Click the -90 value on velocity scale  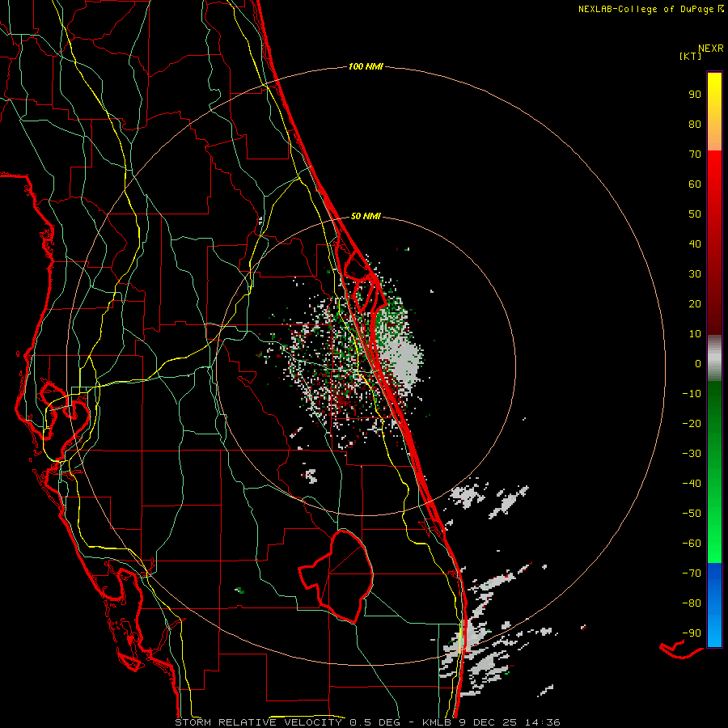692,633
